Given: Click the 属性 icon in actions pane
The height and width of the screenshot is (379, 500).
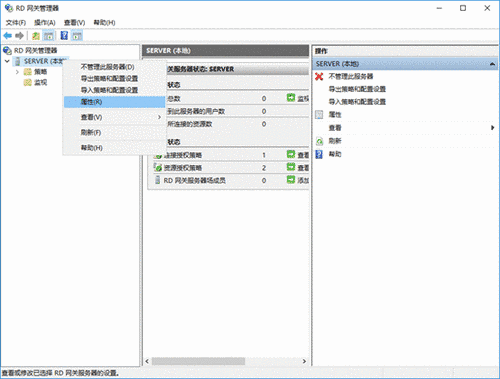Looking at the screenshot, I should [319, 115].
